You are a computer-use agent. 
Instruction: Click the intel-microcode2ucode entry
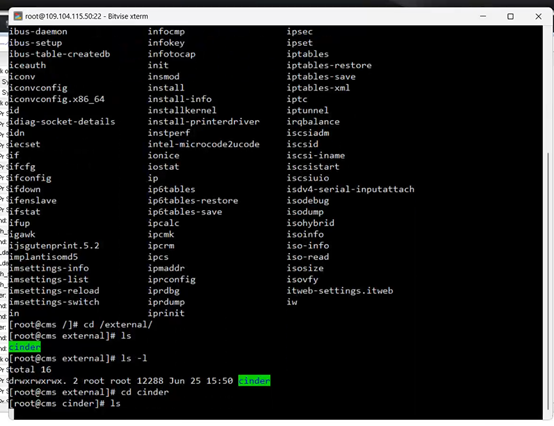pyautogui.click(x=204, y=144)
